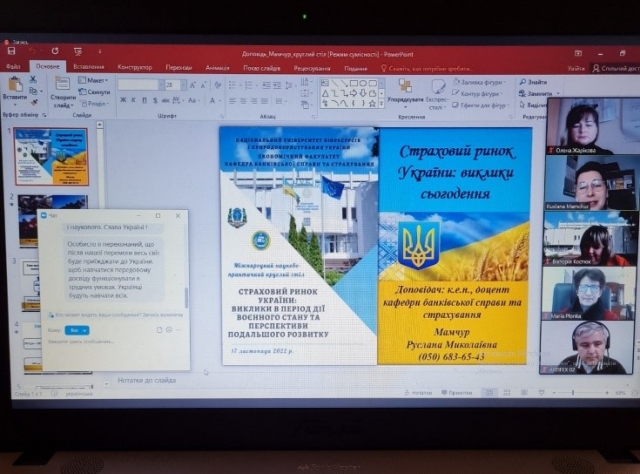Click the emoji icon in Zoom chat
640x474 pixels.
tap(171, 329)
